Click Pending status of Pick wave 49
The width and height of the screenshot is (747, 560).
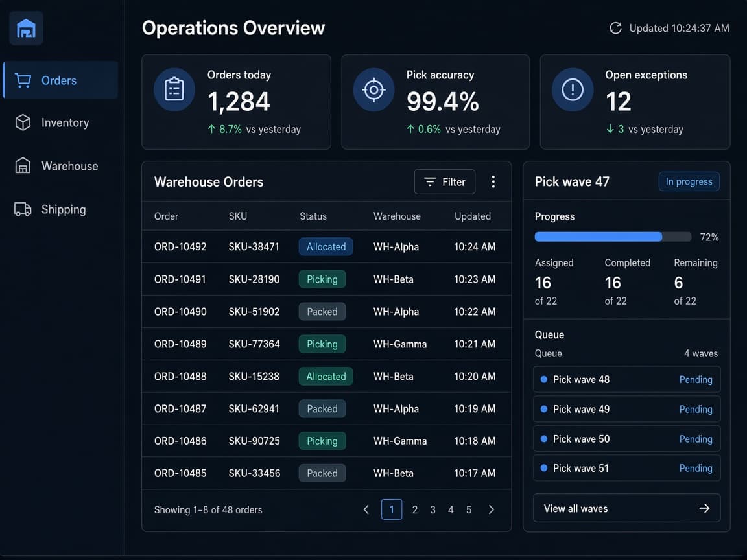[696, 409]
